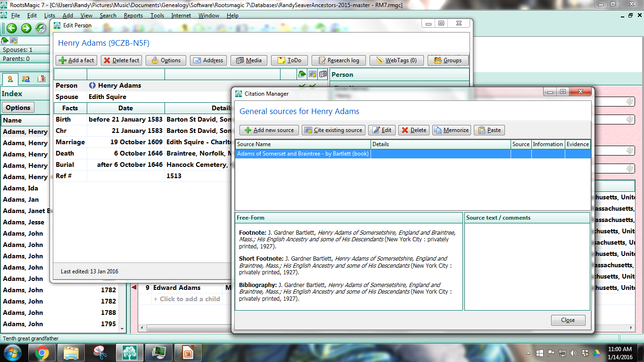Select Adams, Jesse in the Index list
644x362 pixels.
(x=26, y=222)
